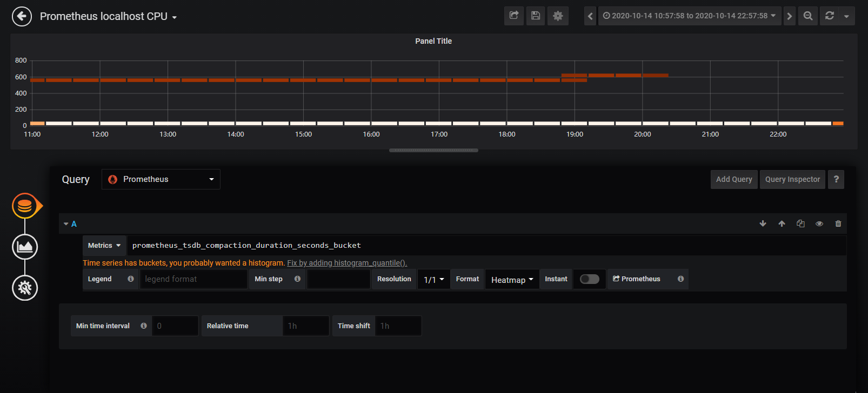Click the Min time interval info icon
Viewport: 868px width, 393px height.
pos(144,326)
